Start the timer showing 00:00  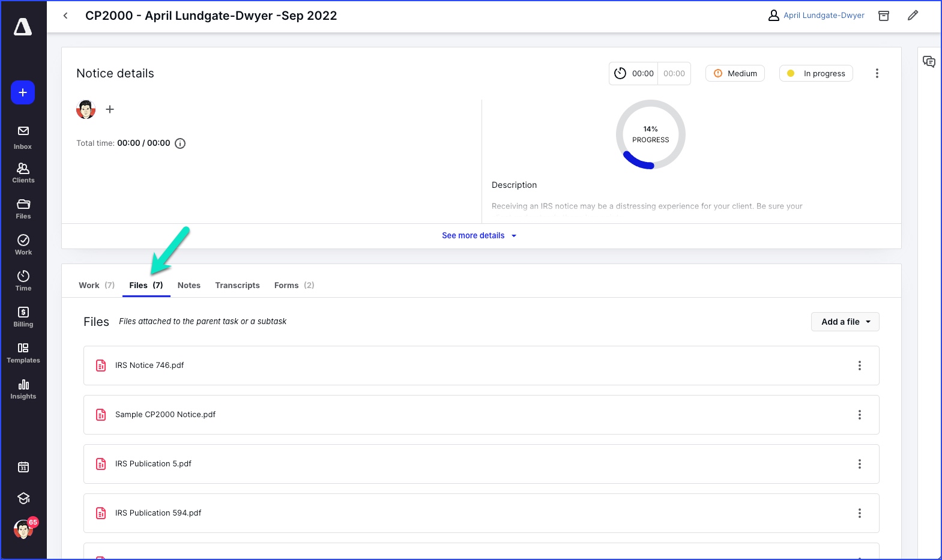[x=633, y=73]
